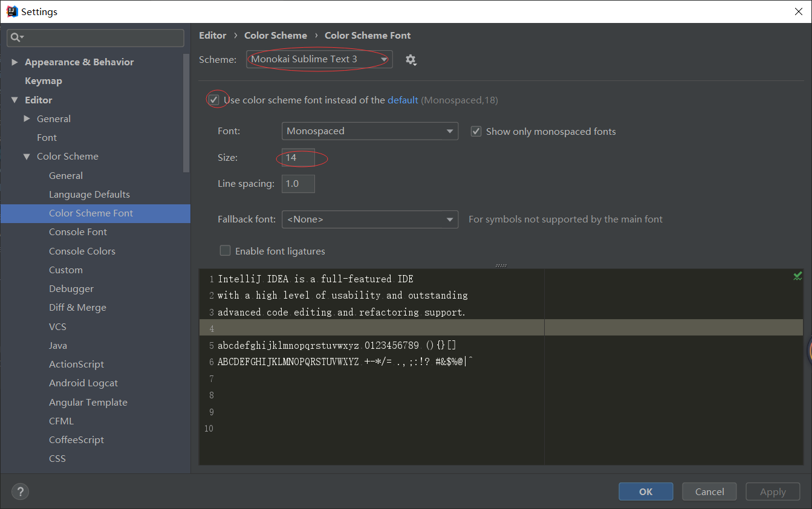This screenshot has height=509, width=812.
Task: Open the help question mark button
Action: [x=20, y=491]
